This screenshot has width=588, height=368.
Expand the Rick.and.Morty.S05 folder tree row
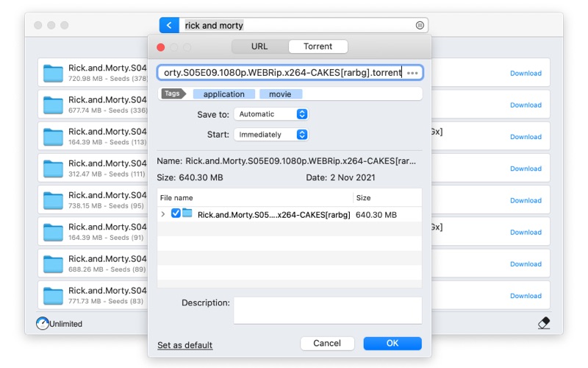[x=162, y=214]
